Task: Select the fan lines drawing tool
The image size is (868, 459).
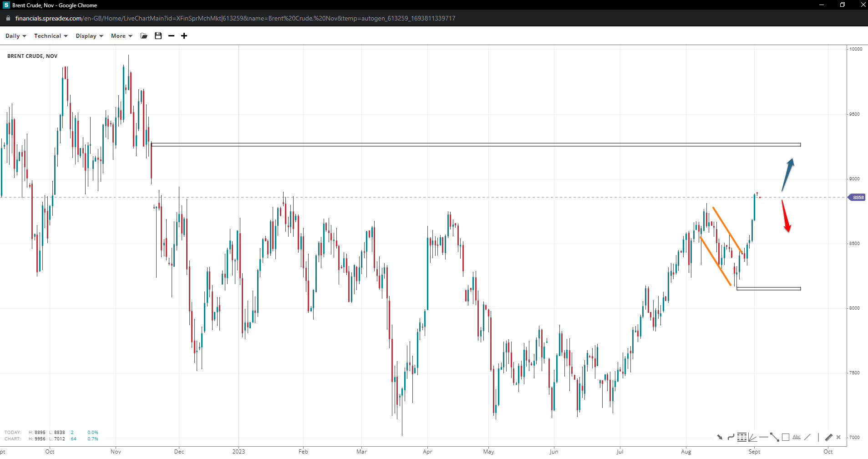Action: [752, 437]
